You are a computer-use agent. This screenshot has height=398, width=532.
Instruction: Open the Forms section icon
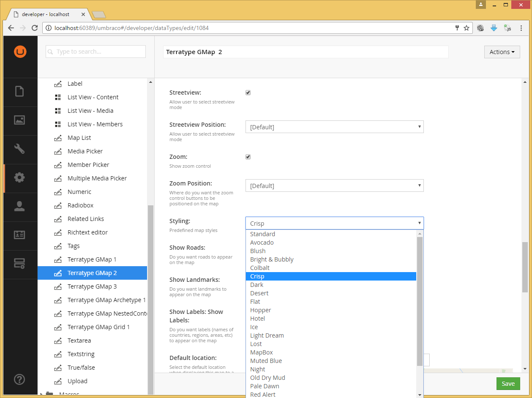pyautogui.click(x=19, y=264)
